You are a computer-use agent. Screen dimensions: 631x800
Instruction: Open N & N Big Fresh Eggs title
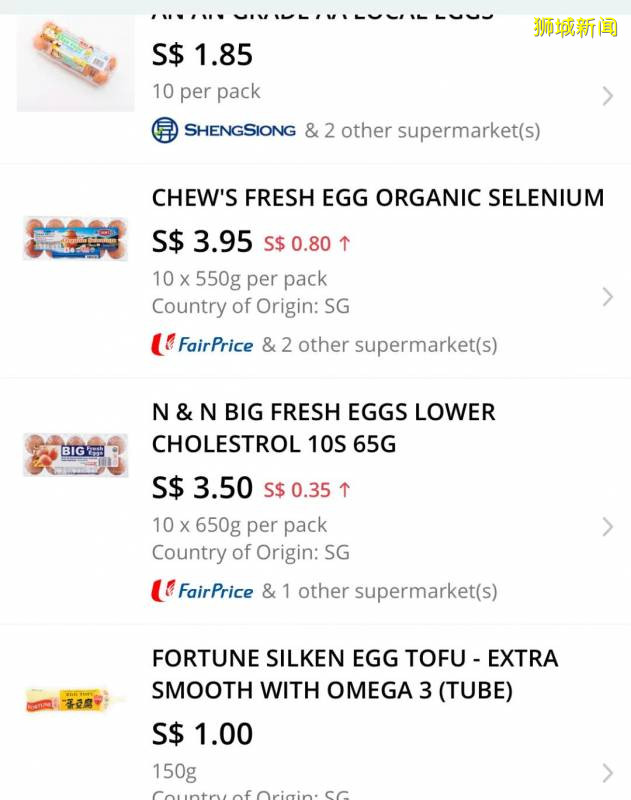tap(323, 428)
